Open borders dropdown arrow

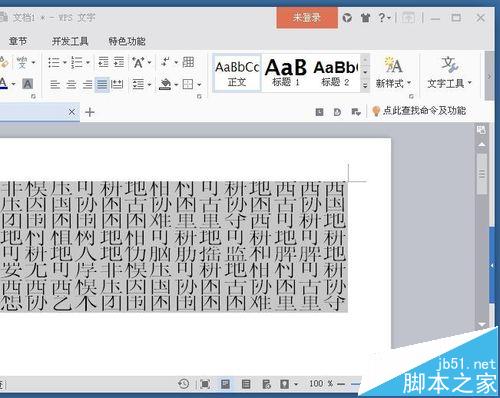[x=199, y=85]
